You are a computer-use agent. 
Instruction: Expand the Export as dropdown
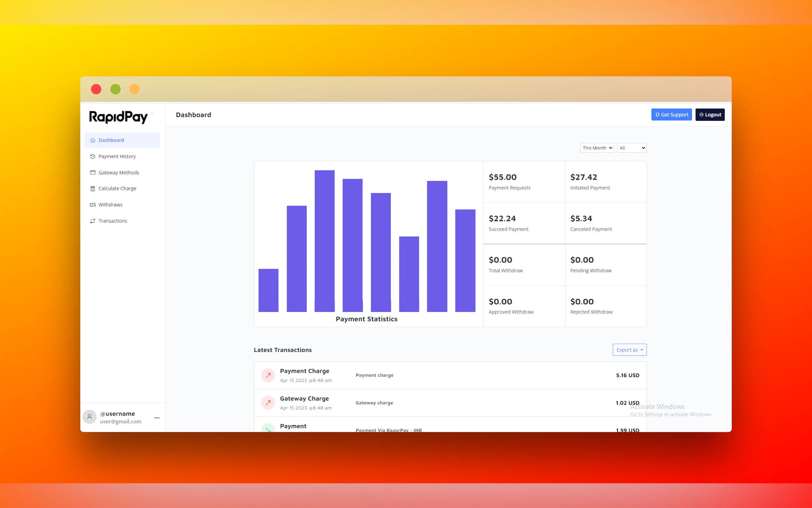point(629,350)
